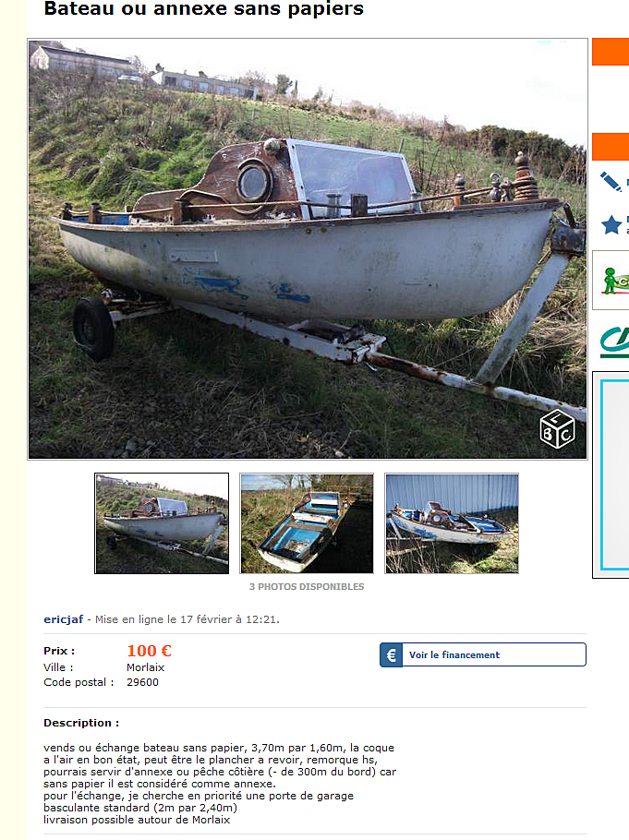This screenshot has width=629, height=840.
Task: Click the second orange sidebar button
Action: pos(611,147)
